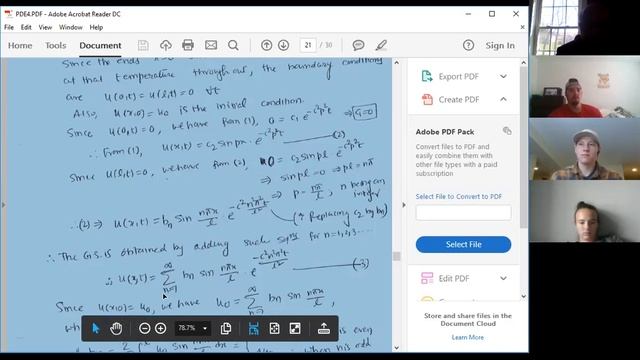This screenshot has height=360, width=640.
Task: Click the file selection input box
Action: pos(463,213)
